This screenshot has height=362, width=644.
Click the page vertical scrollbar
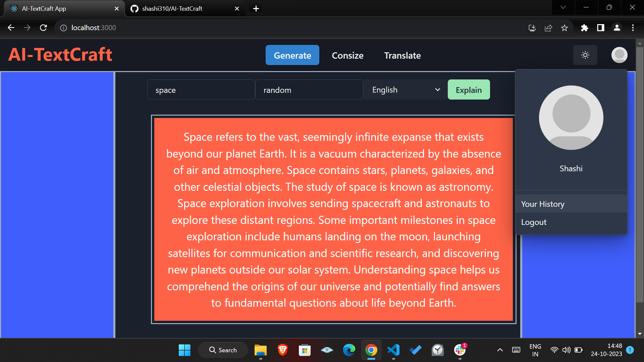pos(639,174)
